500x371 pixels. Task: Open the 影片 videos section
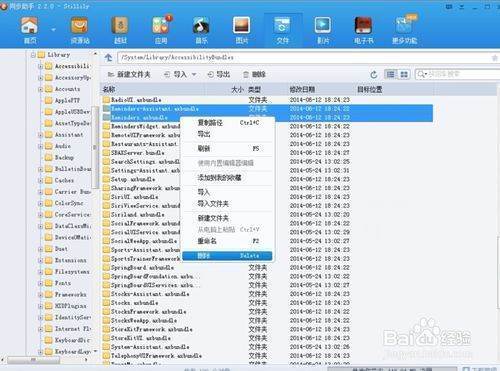(x=323, y=31)
